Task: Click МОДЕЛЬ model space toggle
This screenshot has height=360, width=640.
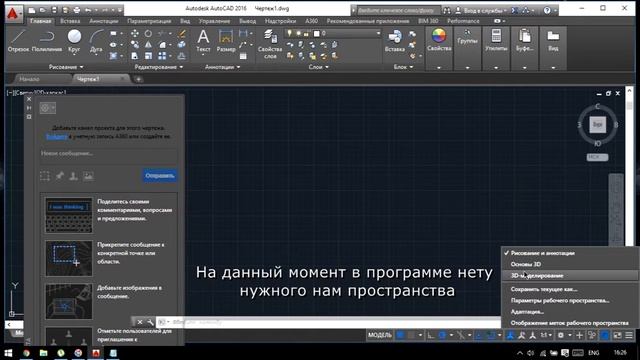Action: [x=380, y=335]
